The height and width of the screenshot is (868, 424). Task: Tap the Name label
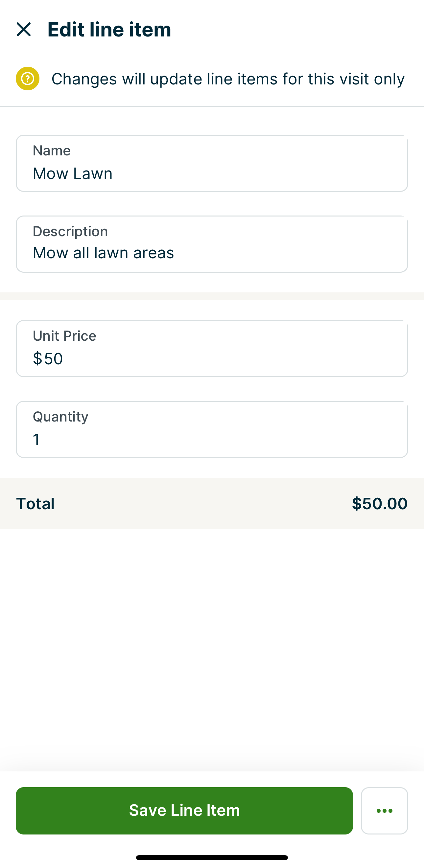pyautogui.click(x=52, y=150)
